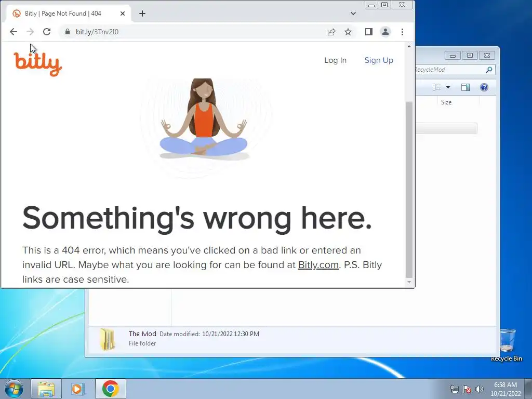
Task: View site info via lock icon
Action: pyautogui.click(x=67, y=32)
